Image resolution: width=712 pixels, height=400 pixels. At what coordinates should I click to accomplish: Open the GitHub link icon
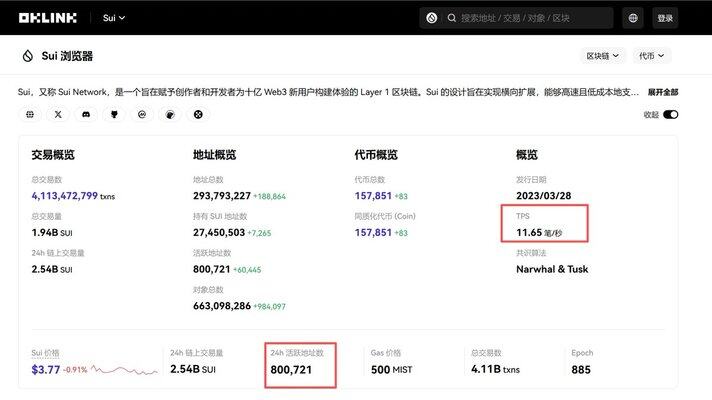pos(114,114)
